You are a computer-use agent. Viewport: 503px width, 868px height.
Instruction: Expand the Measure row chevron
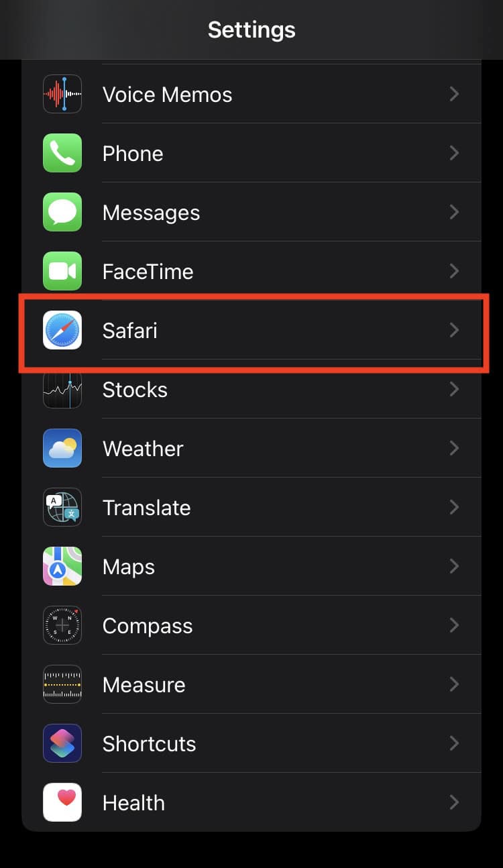coord(455,684)
